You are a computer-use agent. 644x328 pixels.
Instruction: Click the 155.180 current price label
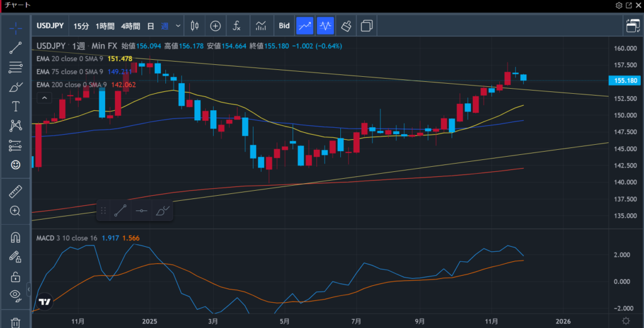click(625, 81)
